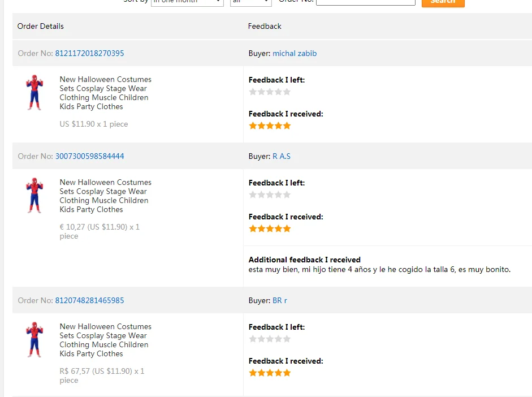The image size is (532, 397).
Task: Click orange received stars in michal zabib order
Action: click(270, 126)
